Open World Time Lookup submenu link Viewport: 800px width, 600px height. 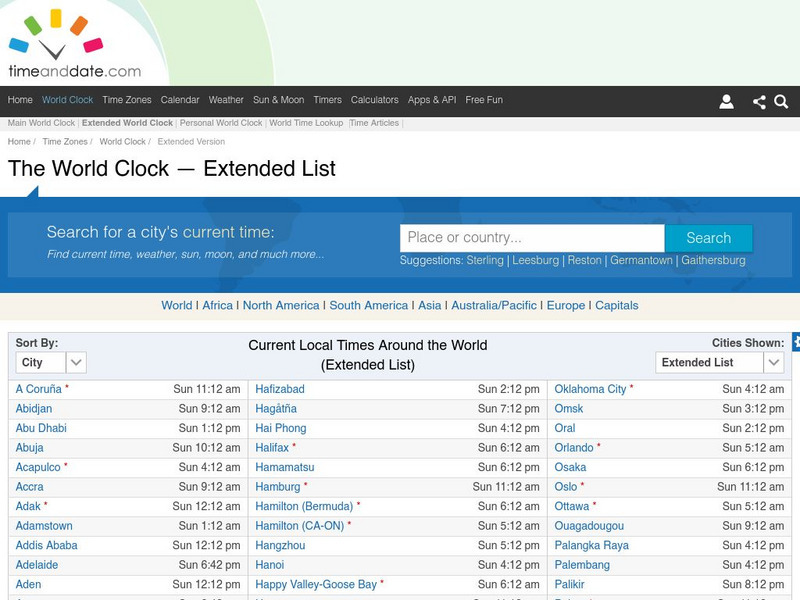[306, 123]
